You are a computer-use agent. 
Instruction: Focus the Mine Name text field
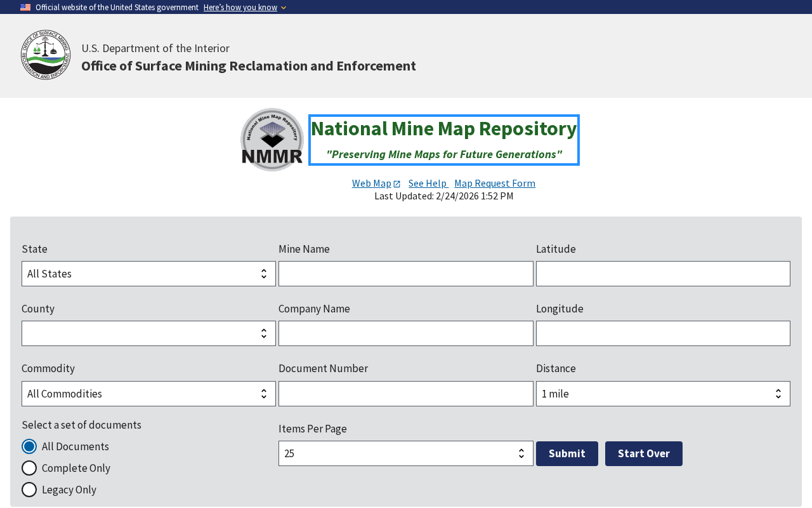pos(405,274)
